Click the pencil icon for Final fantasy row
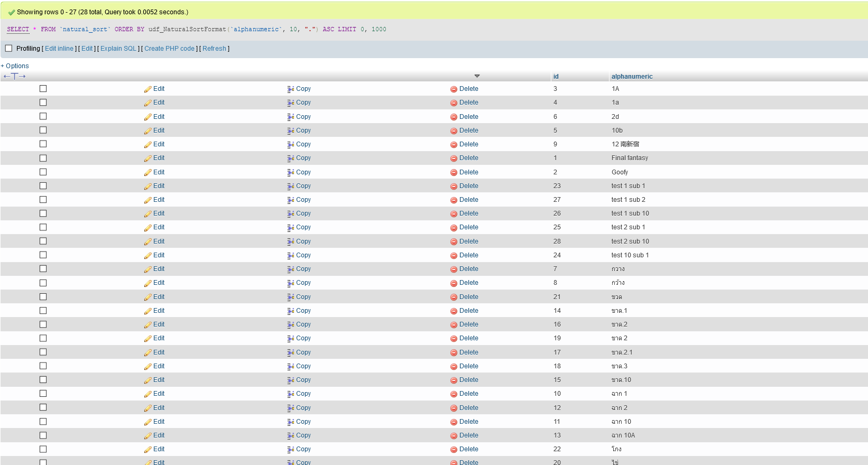Viewport: 868px width, 465px height. [x=148, y=159]
